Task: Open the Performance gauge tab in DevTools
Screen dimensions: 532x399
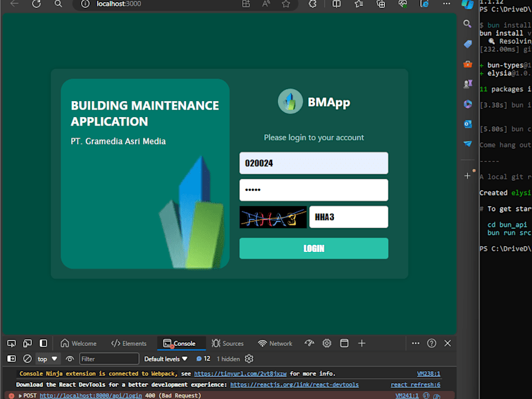Action: pos(309,343)
